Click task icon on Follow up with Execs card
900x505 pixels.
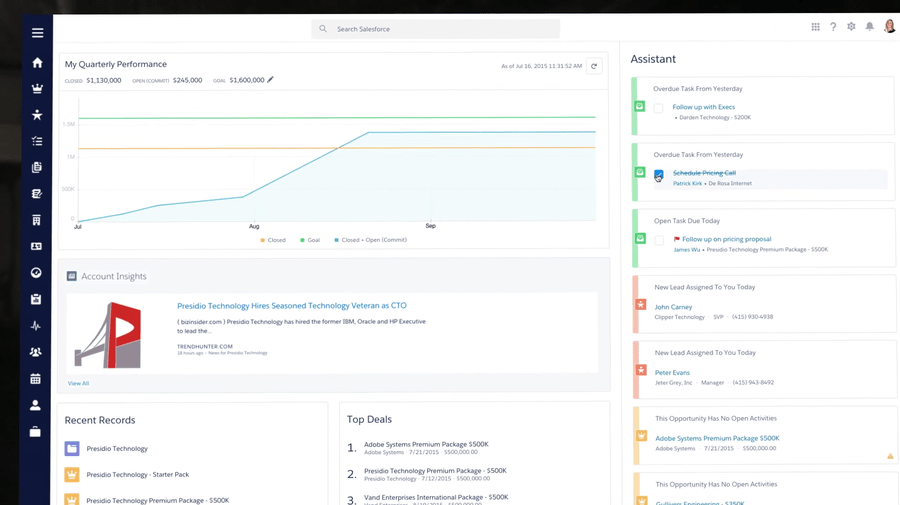640,106
